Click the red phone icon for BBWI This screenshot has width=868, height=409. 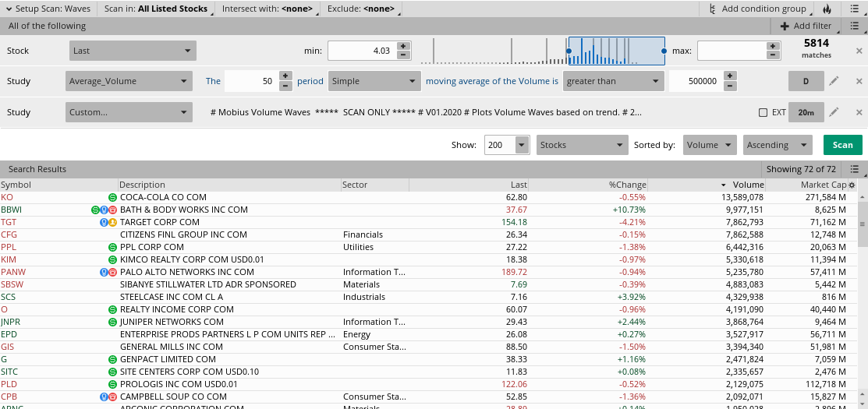[112, 210]
